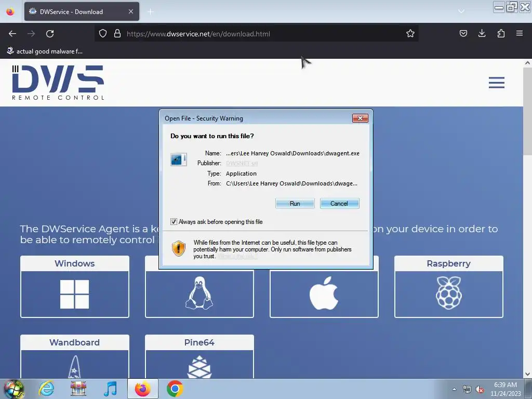The image size is (532, 399).
Task: Select the Wandboard download card
Action: (x=75, y=356)
